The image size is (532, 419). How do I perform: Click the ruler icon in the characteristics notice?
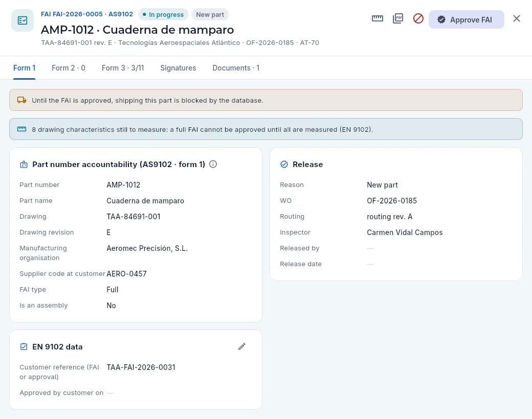pos(21,129)
